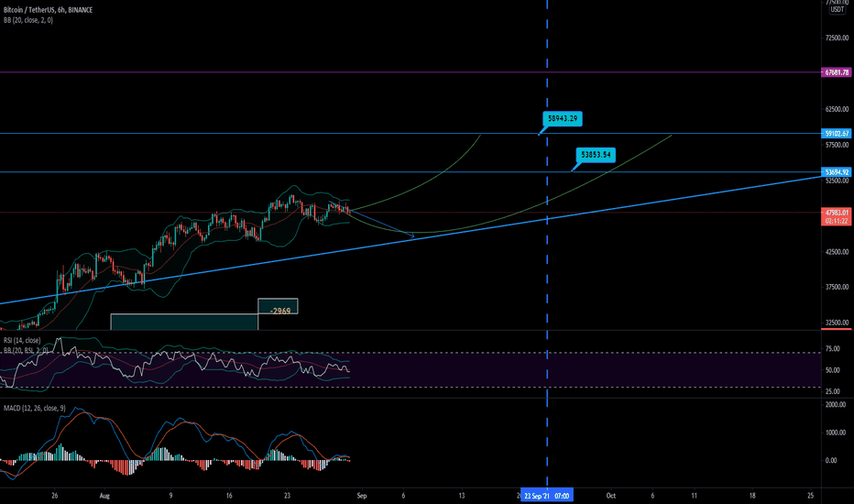This screenshot has width=854, height=504.
Task: Click the 57500.00 price axis value
Action: [x=838, y=145]
